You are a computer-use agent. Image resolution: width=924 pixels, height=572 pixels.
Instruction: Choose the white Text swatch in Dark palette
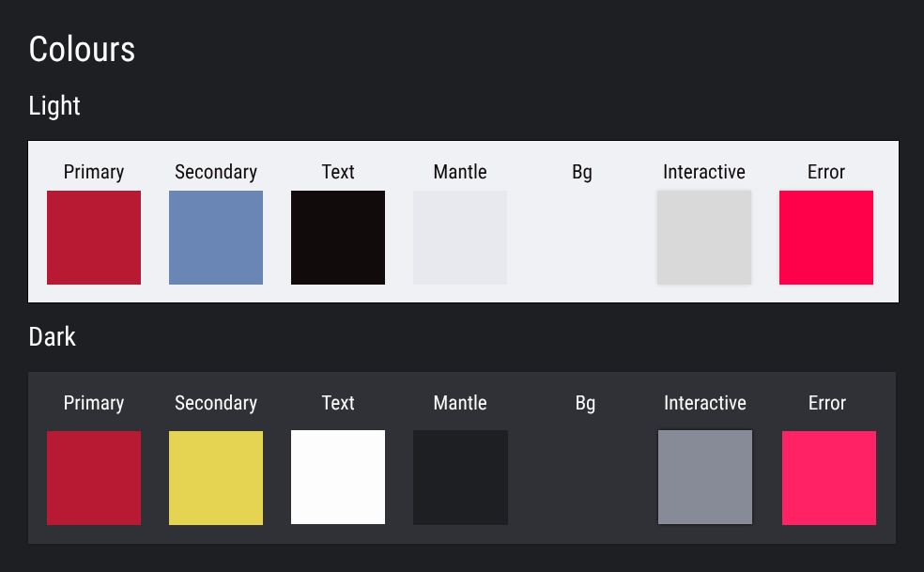click(338, 477)
